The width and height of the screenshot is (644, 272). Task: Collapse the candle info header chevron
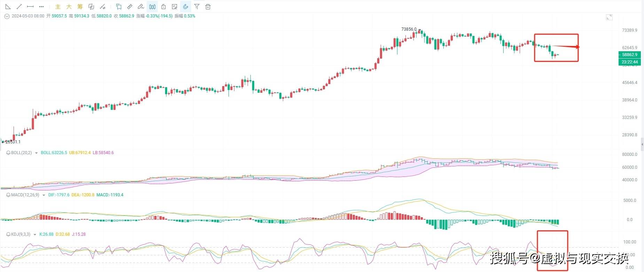pos(7,16)
